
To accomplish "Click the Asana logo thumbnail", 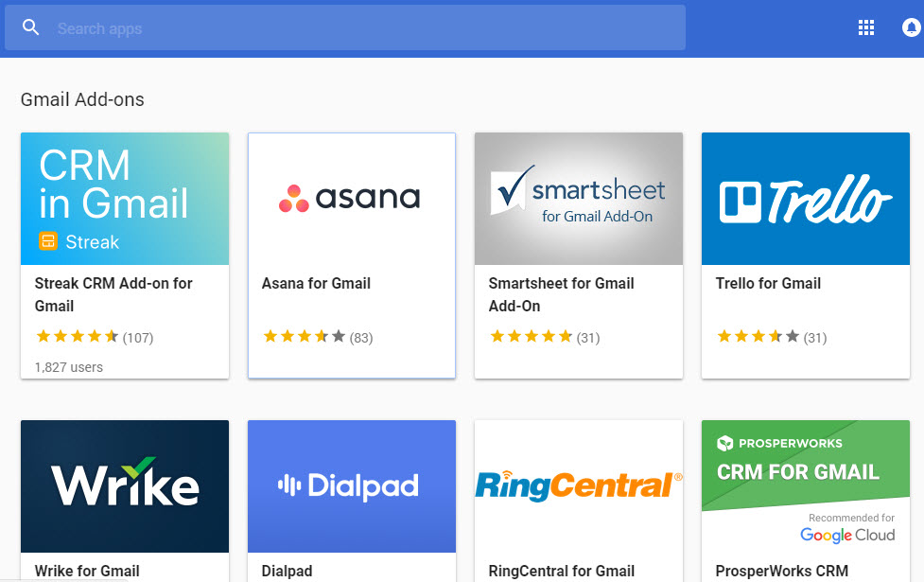I will point(352,199).
